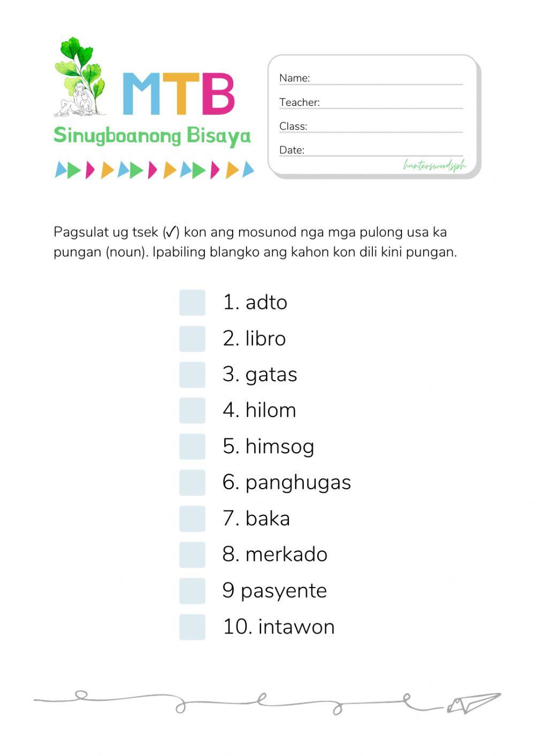
Task: Tick the "panghugas" checkbox
Action: (x=192, y=483)
